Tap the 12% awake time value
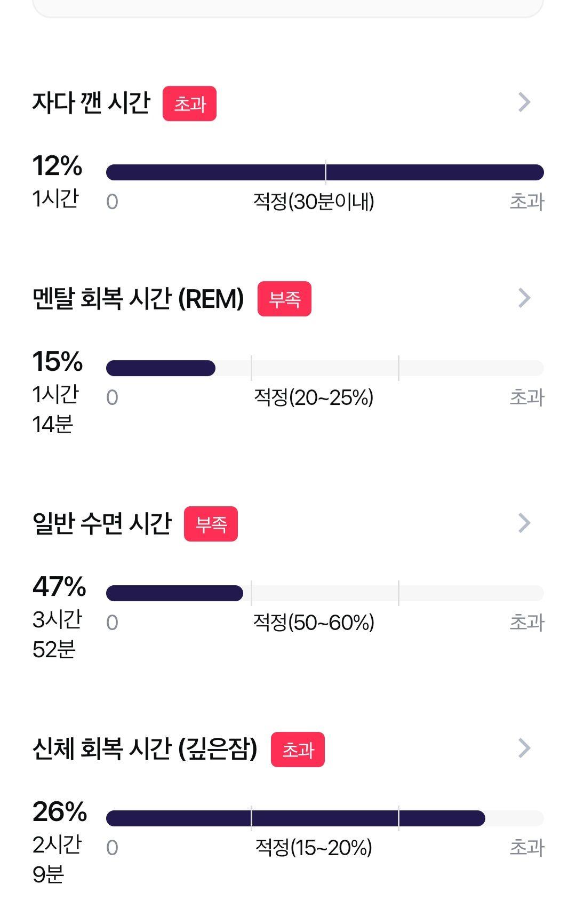Viewport: 576px width, 924px height. pos(58,166)
